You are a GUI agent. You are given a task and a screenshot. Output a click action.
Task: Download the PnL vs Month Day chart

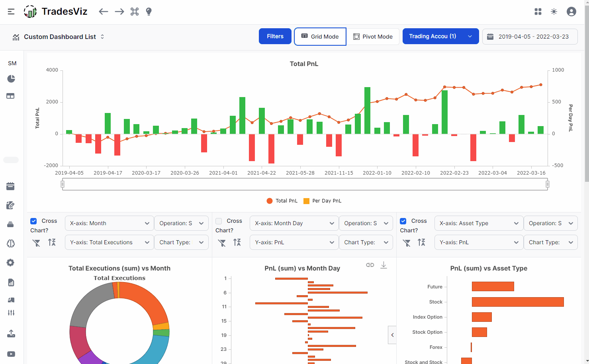pos(384,265)
